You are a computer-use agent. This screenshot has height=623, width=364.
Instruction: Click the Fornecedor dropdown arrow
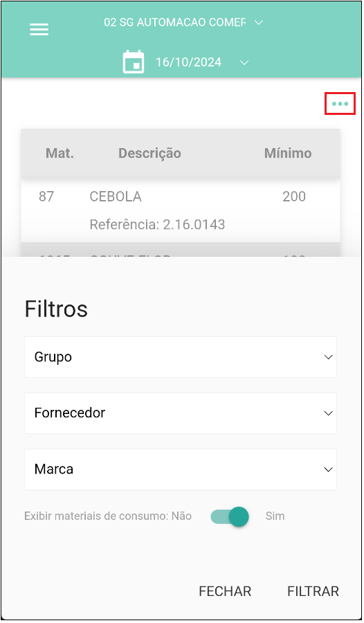coord(328,413)
